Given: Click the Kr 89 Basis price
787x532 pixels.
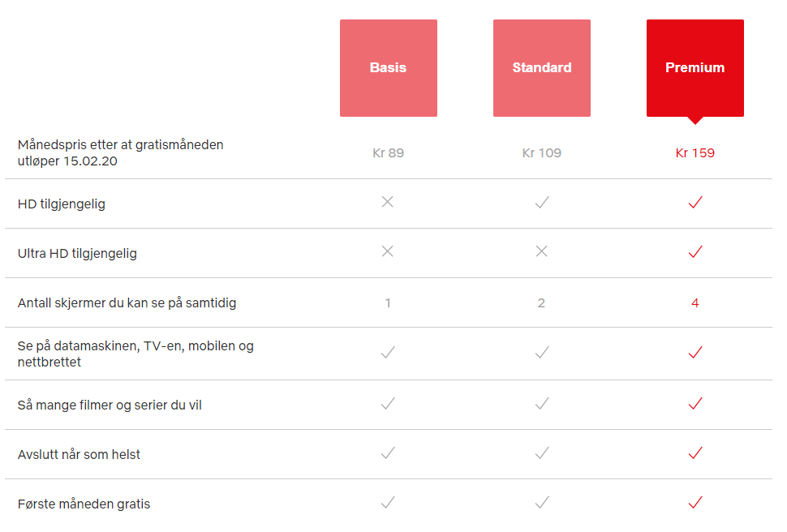Looking at the screenshot, I should click(388, 152).
